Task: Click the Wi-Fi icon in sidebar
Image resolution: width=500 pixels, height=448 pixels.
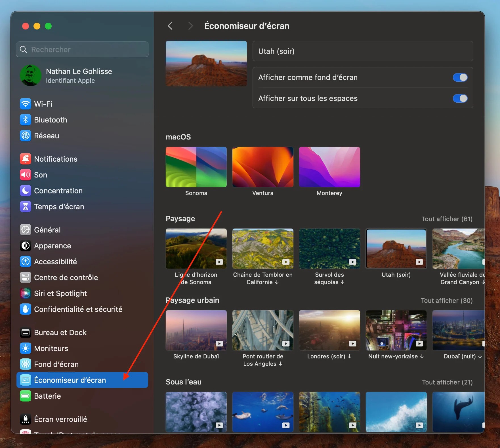Action: [x=26, y=104]
